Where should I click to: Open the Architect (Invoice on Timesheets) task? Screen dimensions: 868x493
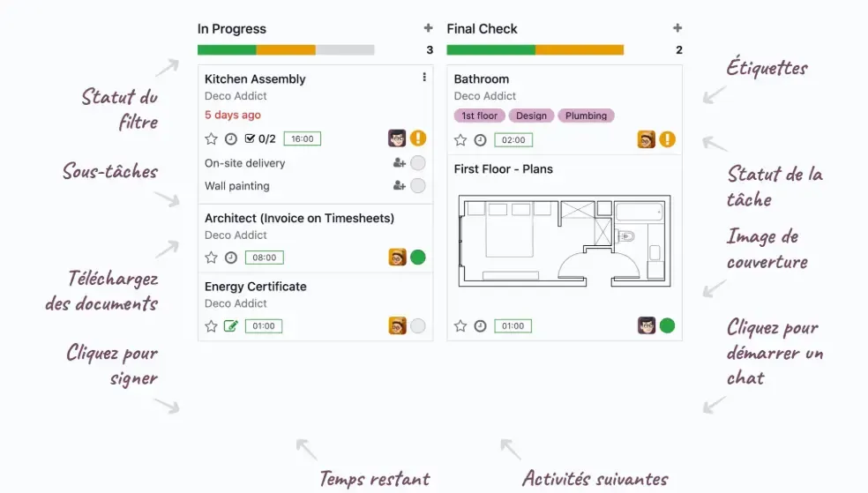[x=299, y=218]
